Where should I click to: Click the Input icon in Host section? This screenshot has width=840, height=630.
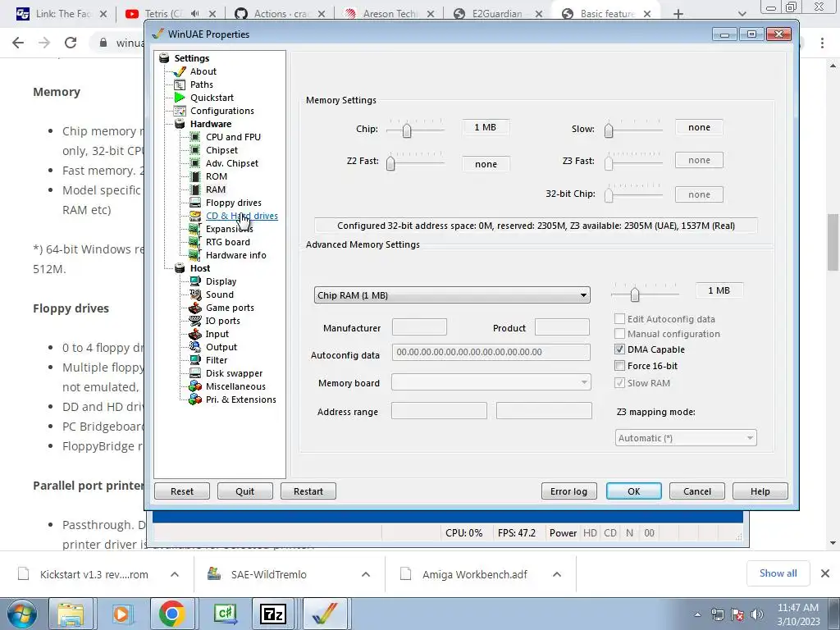pos(195,334)
